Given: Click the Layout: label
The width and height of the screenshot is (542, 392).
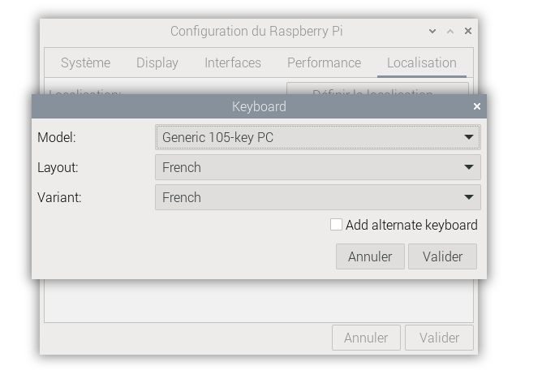Looking at the screenshot, I should (x=58, y=167).
